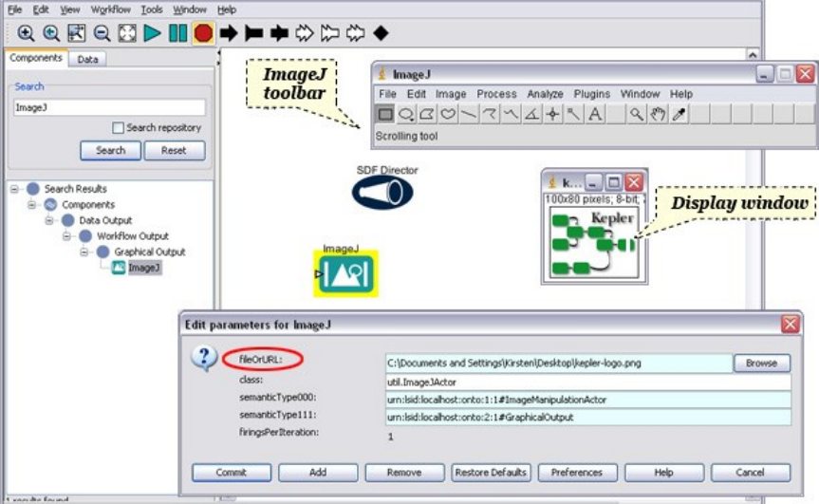Image resolution: width=819 pixels, height=504 pixels.
Task: Collapse the Graphical Output tree node
Action: click(84, 252)
